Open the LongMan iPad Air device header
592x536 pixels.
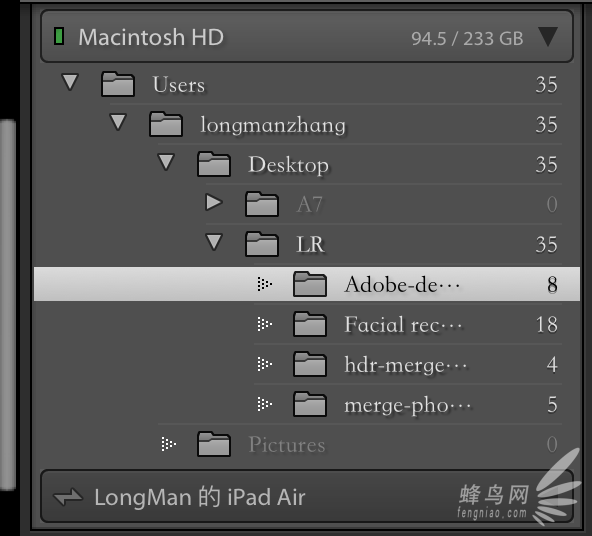coord(307,496)
